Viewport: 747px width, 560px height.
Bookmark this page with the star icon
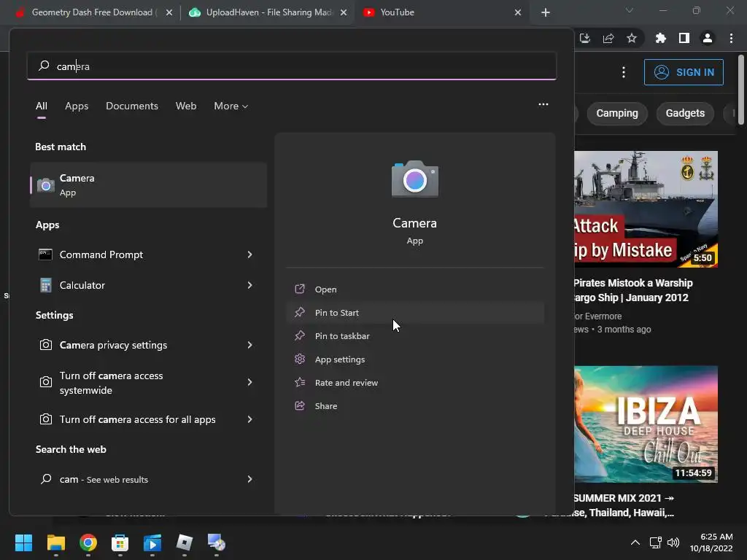point(632,38)
